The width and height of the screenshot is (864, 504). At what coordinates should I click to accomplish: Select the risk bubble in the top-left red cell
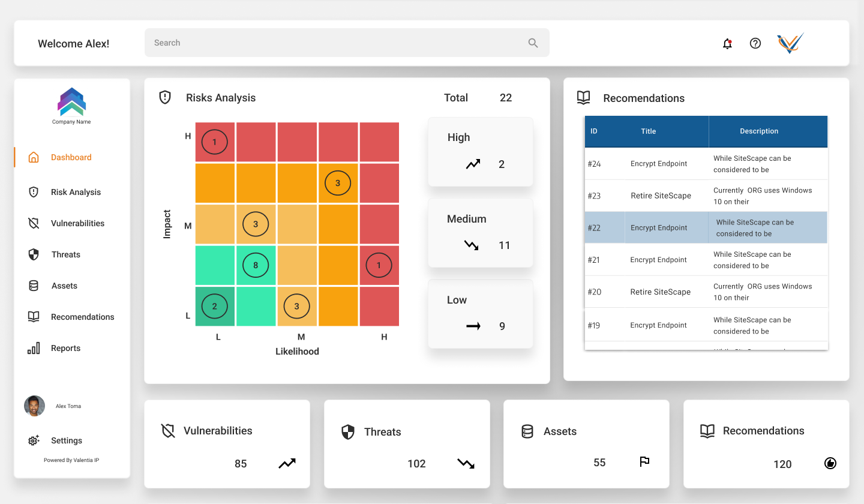click(x=215, y=142)
